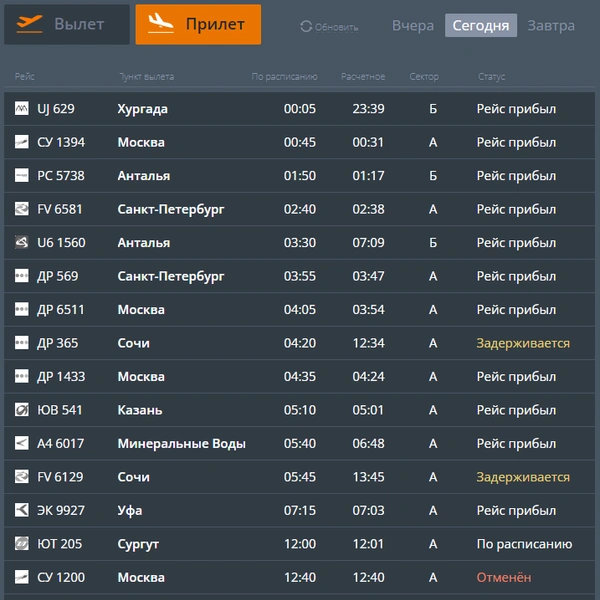This screenshot has height=600, width=600.
Task: Select flight number ДР 1433
Action: coord(61,377)
